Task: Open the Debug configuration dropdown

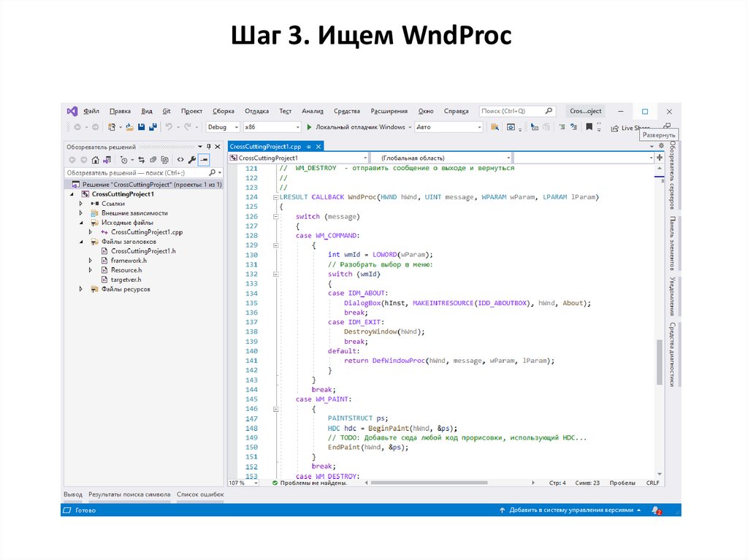Action: coord(223,127)
